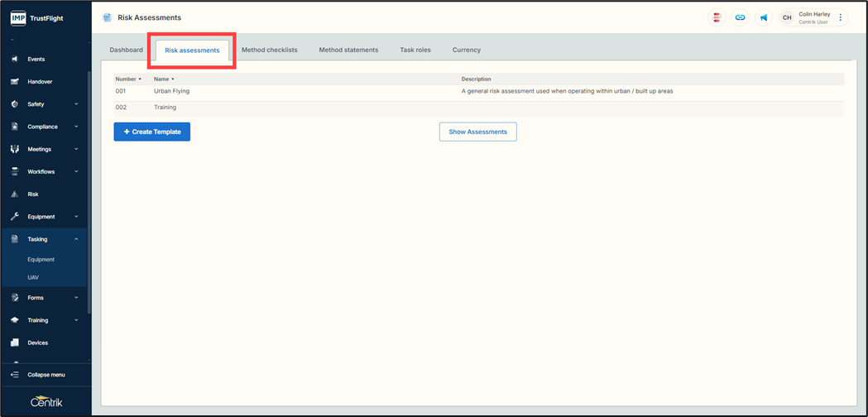Open the Currency tab
868x417 pixels.
click(466, 50)
